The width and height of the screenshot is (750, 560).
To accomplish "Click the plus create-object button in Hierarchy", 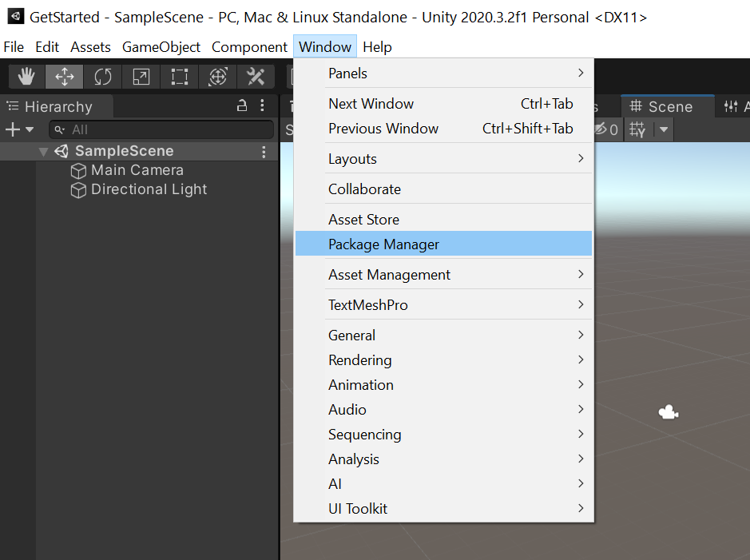I will pyautogui.click(x=13, y=129).
